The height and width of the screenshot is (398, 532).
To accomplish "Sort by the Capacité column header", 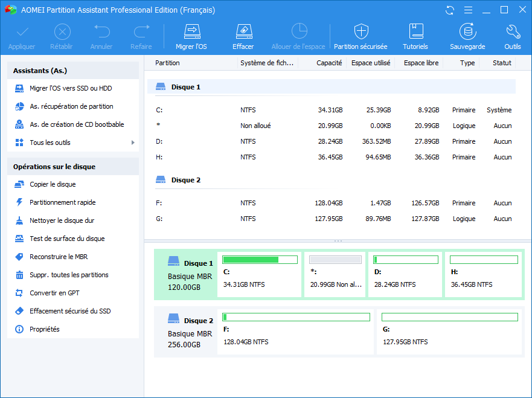I will pyautogui.click(x=328, y=63).
